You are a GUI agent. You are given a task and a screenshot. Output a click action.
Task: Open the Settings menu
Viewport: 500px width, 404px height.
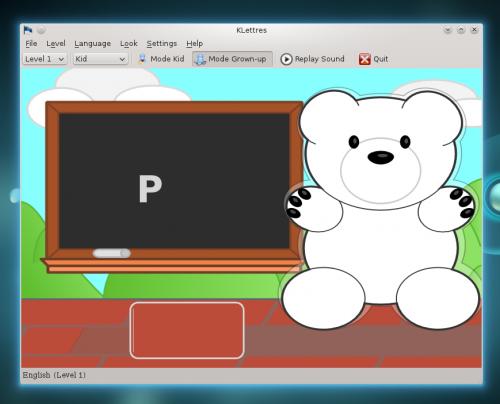pos(162,44)
